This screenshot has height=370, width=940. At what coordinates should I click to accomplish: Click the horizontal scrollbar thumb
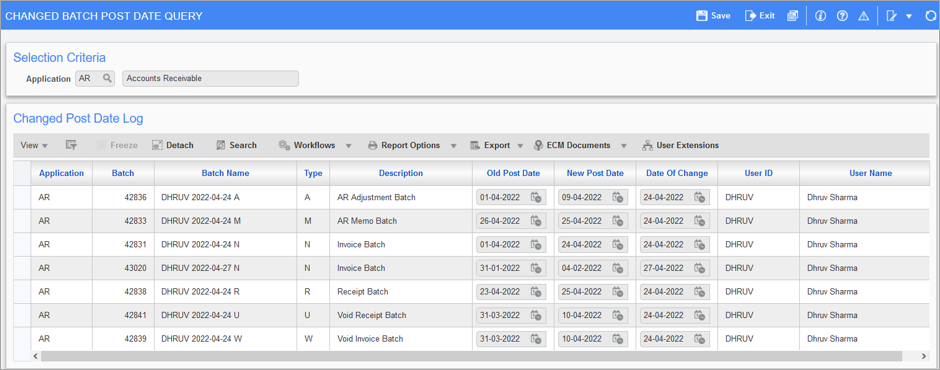[x=471, y=356]
